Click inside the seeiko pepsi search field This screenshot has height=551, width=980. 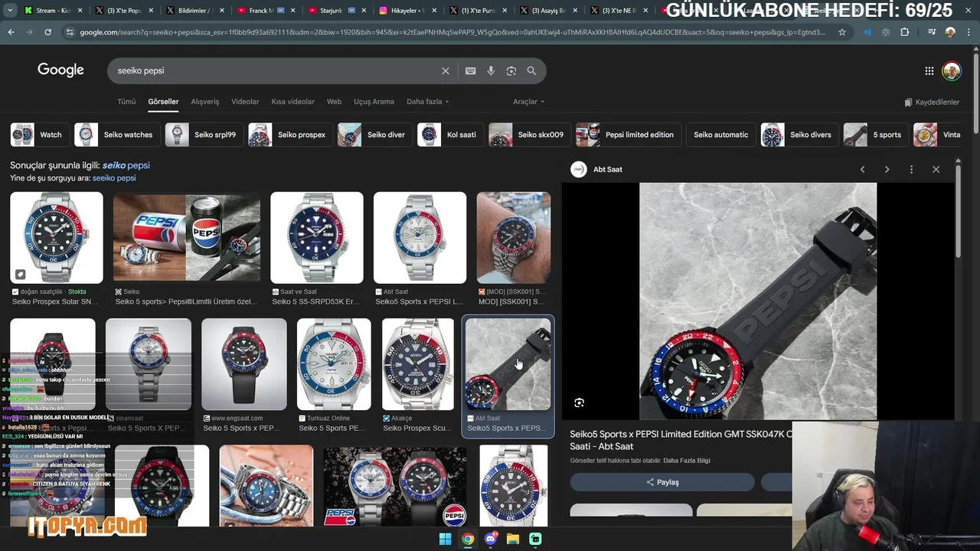pos(276,70)
